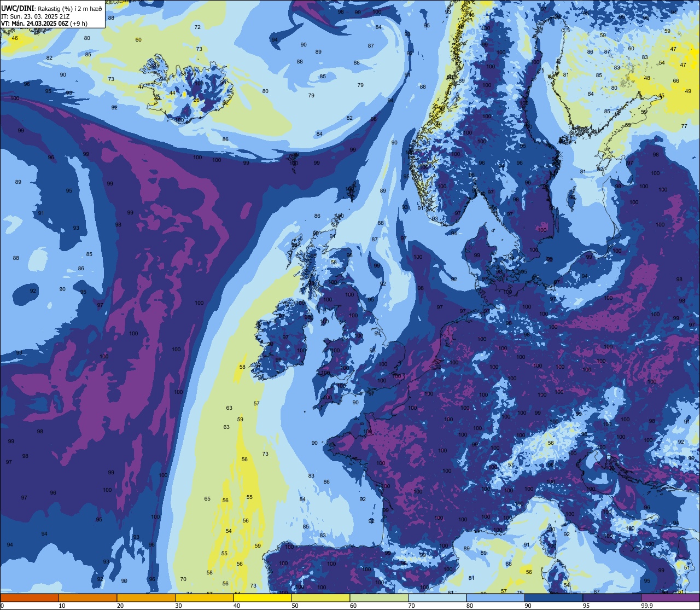This screenshot has width=700, height=610.
Task: Select the 50–60 pale yellow legend swatch
Action: click(x=320, y=597)
